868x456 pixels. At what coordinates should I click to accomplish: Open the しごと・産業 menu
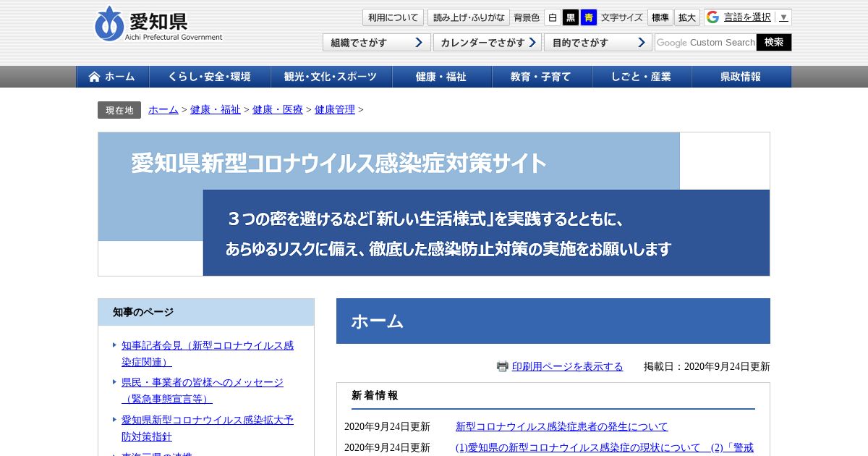click(x=641, y=77)
